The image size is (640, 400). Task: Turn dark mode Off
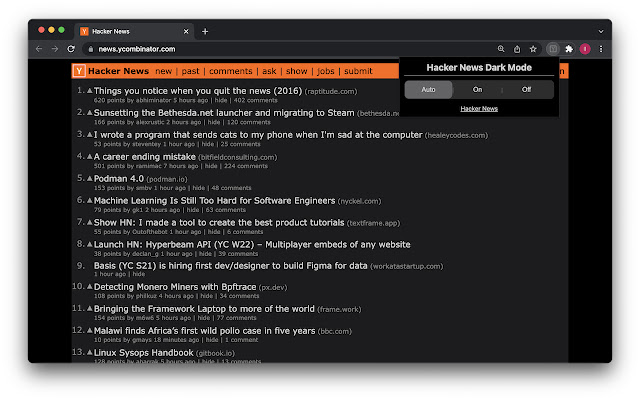pos(527,89)
